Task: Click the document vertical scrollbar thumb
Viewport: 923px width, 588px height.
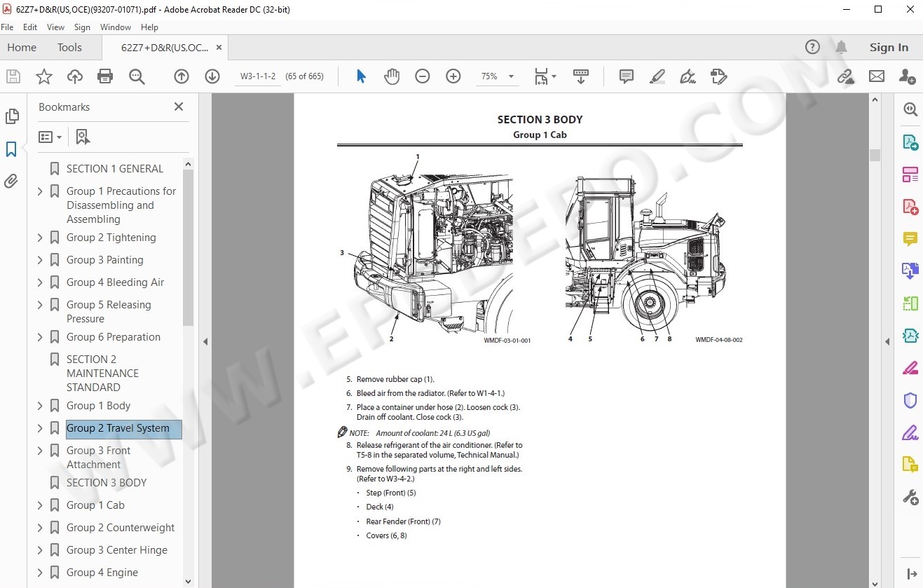Action: pos(875,155)
